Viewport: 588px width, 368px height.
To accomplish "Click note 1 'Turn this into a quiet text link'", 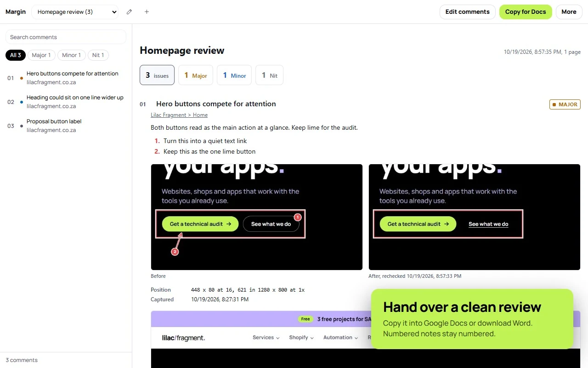I will pos(205,141).
